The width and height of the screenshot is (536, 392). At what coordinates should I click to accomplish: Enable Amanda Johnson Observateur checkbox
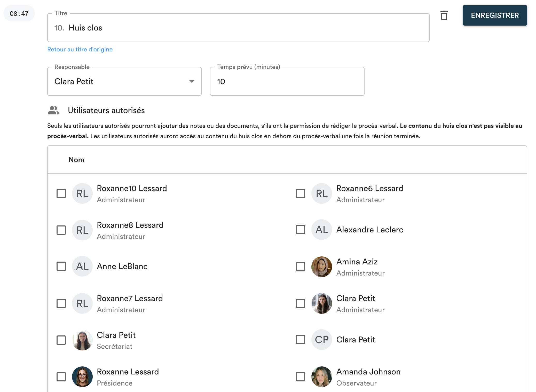pos(300,377)
